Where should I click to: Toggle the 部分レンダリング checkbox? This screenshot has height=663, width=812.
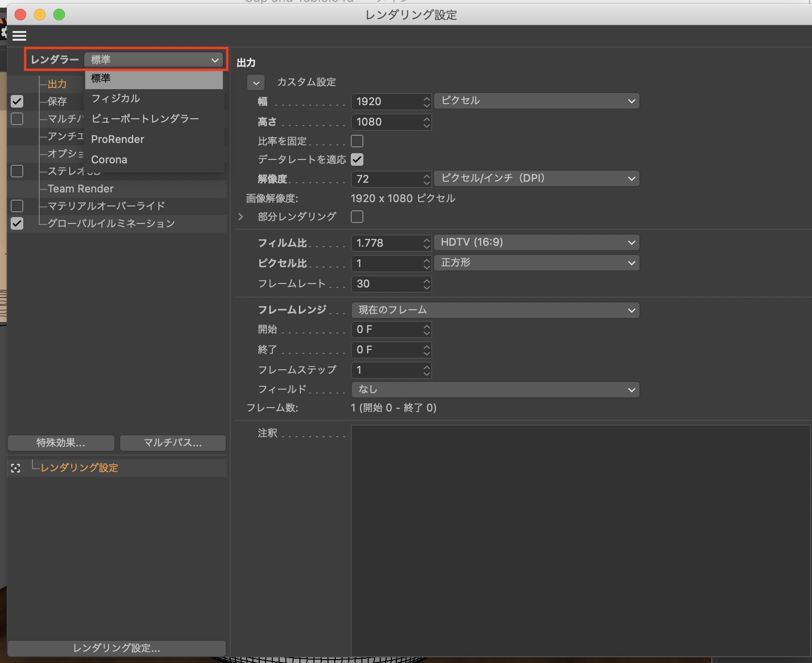357,217
